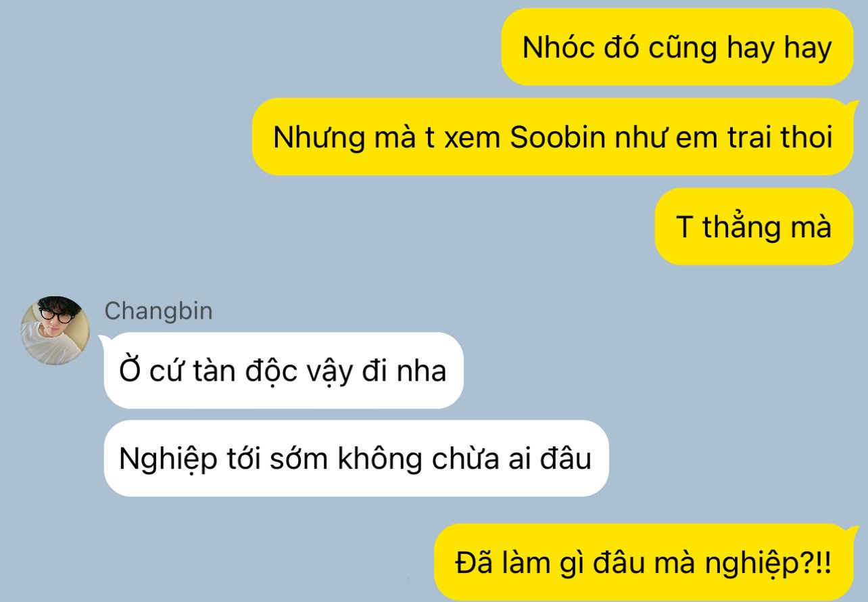Viewport: 868px width, 602px height.
Task: Open Changbin's round profile picture
Action: coord(56,330)
